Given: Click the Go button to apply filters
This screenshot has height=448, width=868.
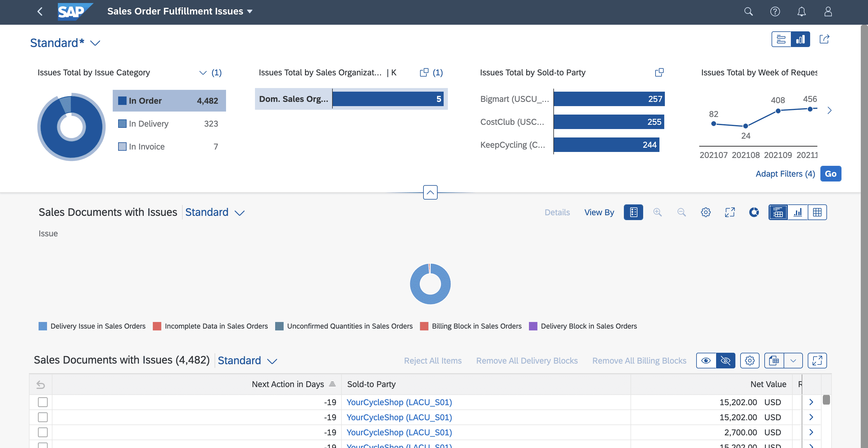Looking at the screenshot, I should tap(831, 173).
